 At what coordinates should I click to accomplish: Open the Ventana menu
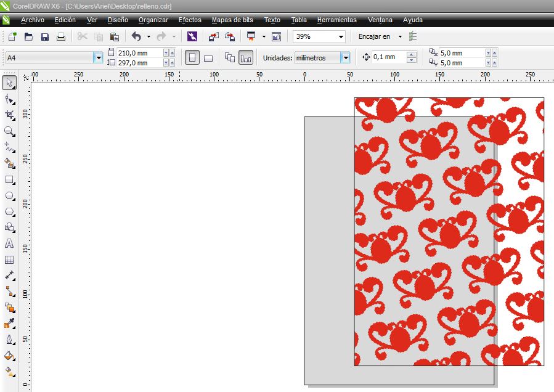tap(380, 20)
